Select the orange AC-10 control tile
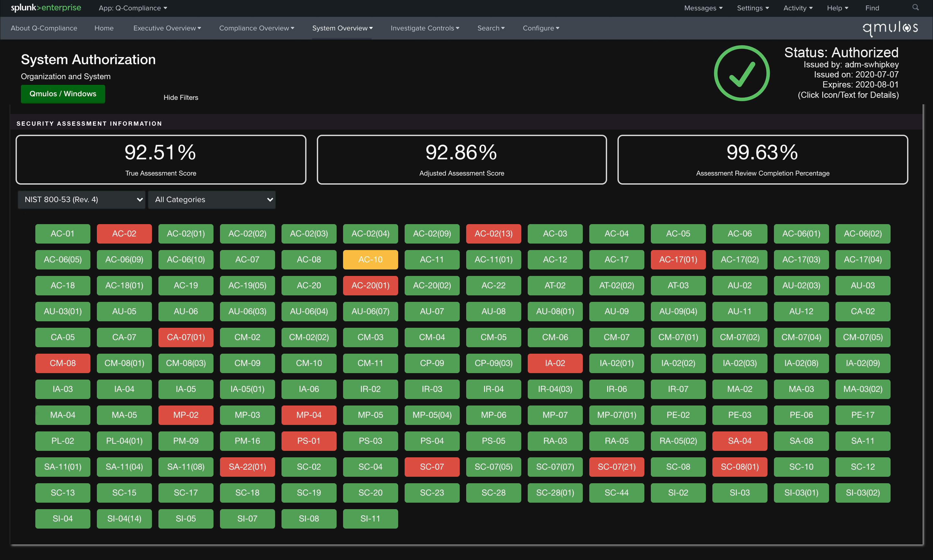Image resolution: width=933 pixels, height=560 pixels. [370, 260]
